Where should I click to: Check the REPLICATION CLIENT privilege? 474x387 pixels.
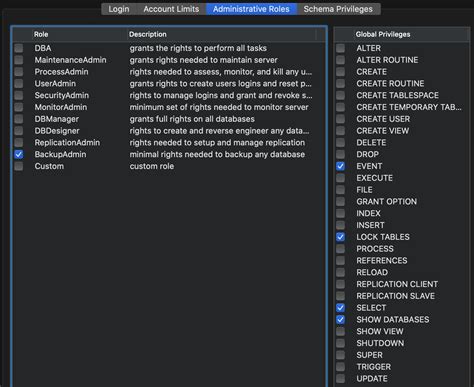[340, 284]
